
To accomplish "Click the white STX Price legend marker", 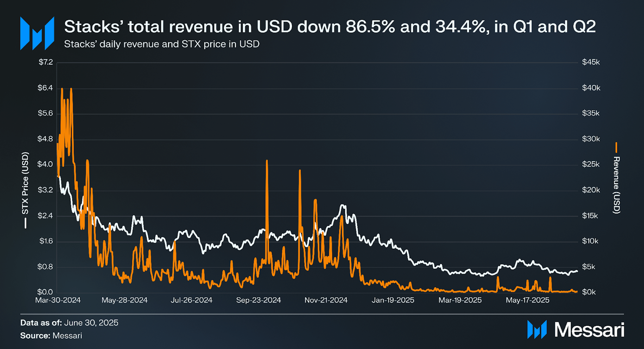I will pos(26,223).
